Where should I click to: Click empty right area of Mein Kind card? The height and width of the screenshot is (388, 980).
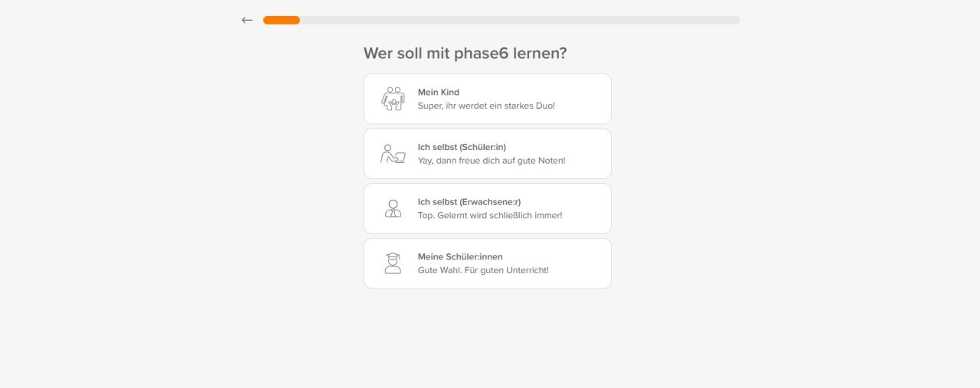point(586,99)
